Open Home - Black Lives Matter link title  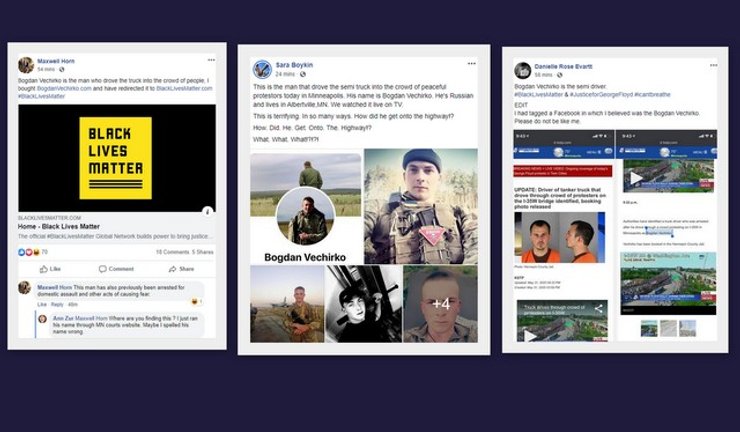pos(59,227)
